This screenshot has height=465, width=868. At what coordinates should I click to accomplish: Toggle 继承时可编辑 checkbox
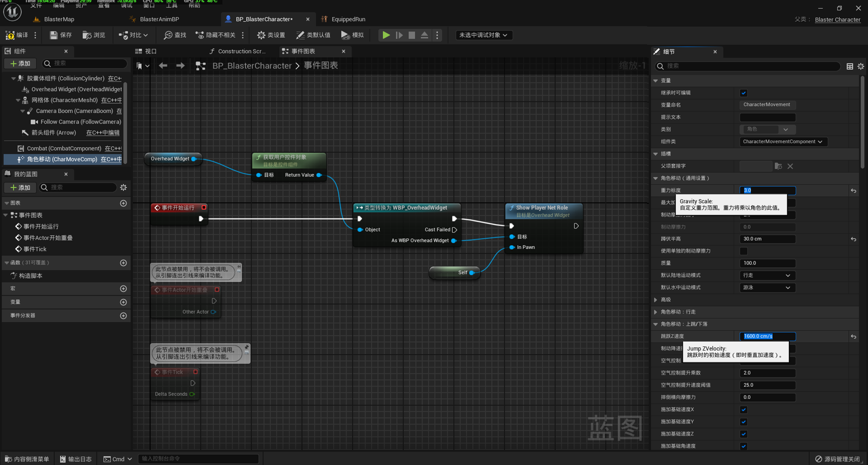[744, 93]
